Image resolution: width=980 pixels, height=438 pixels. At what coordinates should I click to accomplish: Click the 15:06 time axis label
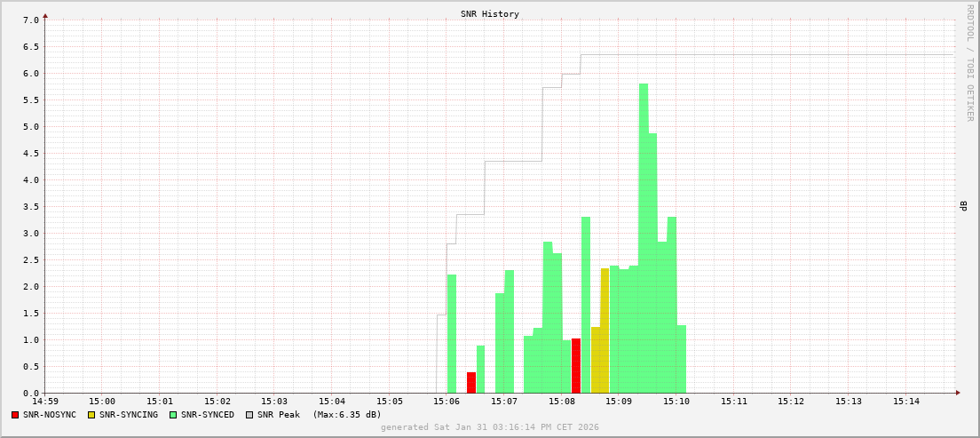(x=447, y=402)
